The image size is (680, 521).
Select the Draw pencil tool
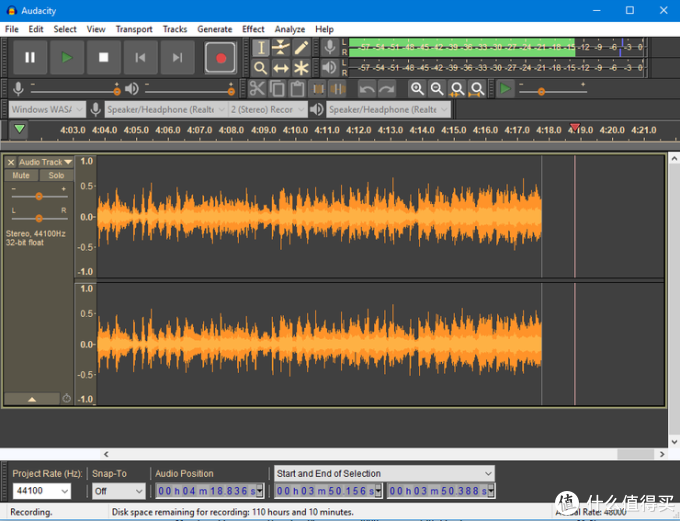[301, 47]
